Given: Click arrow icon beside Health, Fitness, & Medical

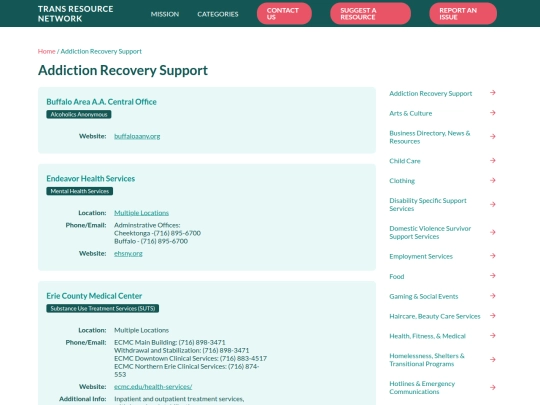Looking at the screenshot, I should point(493,335).
